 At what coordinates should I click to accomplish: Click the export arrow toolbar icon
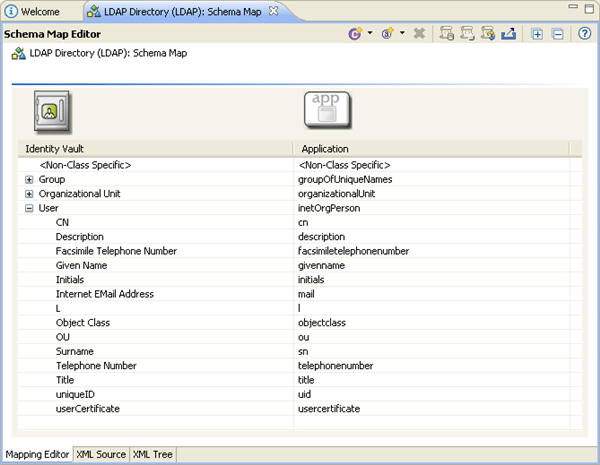tap(509, 34)
